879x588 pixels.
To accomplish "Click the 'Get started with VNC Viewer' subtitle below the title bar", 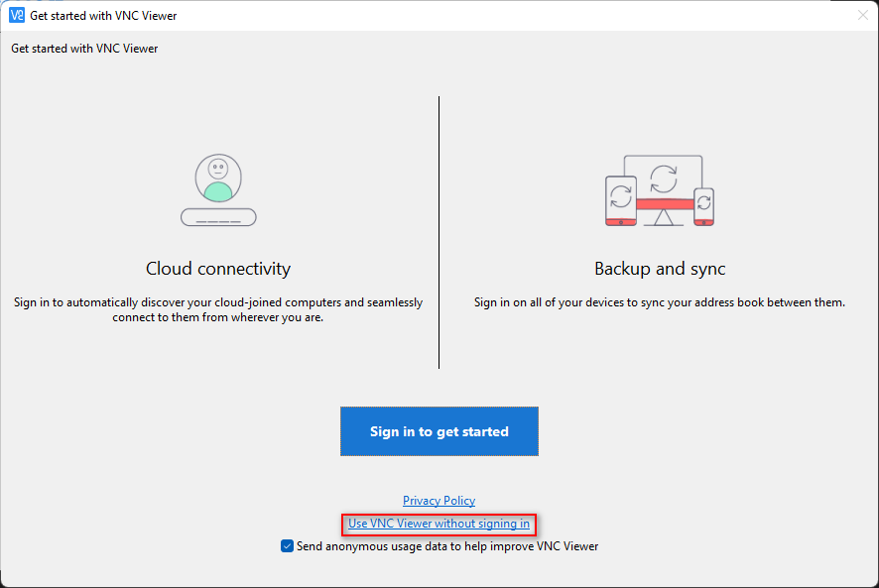I will [x=84, y=49].
